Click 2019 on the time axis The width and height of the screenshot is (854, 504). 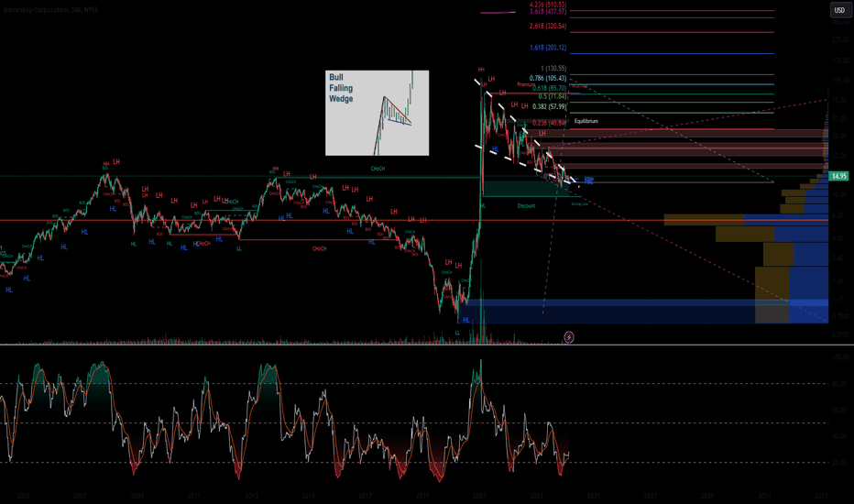[x=422, y=496]
